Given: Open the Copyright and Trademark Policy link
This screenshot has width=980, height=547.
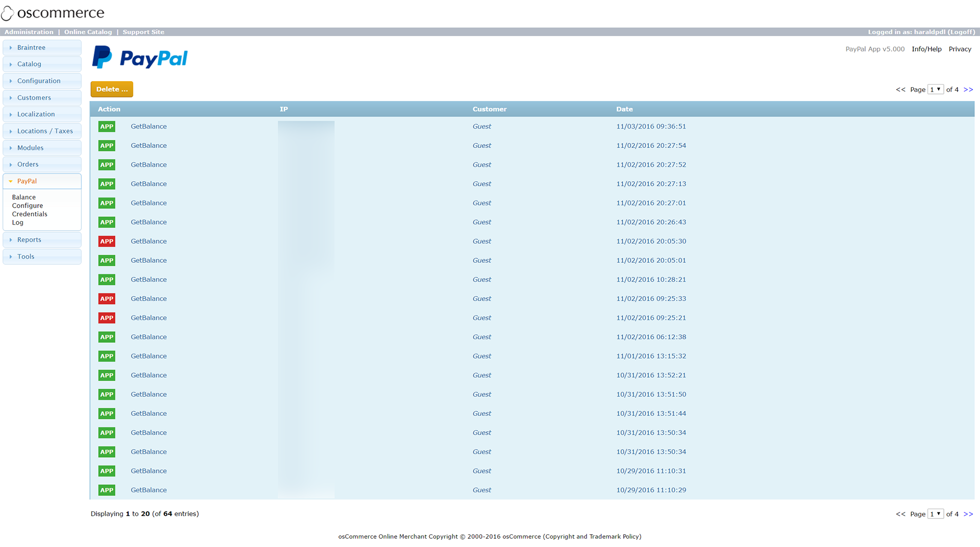Looking at the screenshot, I should tap(592, 537).
